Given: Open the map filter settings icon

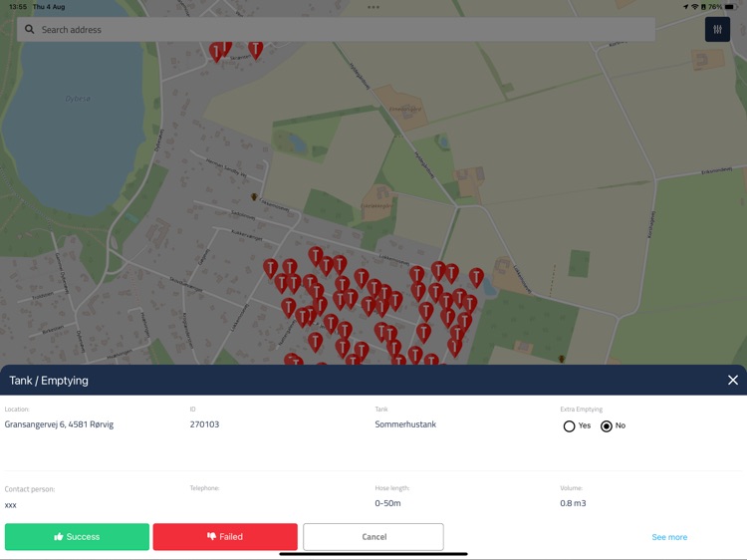Looking at the screenshot, I should [717, 30].
